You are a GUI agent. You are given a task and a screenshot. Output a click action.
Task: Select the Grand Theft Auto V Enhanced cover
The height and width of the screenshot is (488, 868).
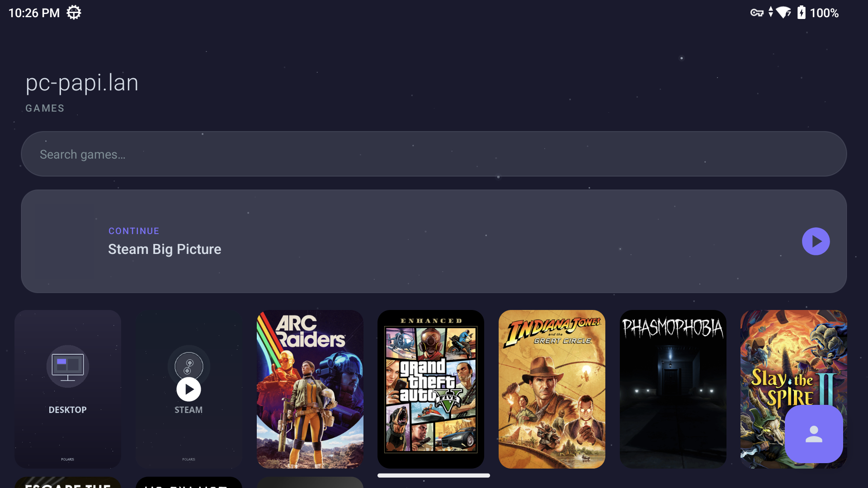[431, 389]
